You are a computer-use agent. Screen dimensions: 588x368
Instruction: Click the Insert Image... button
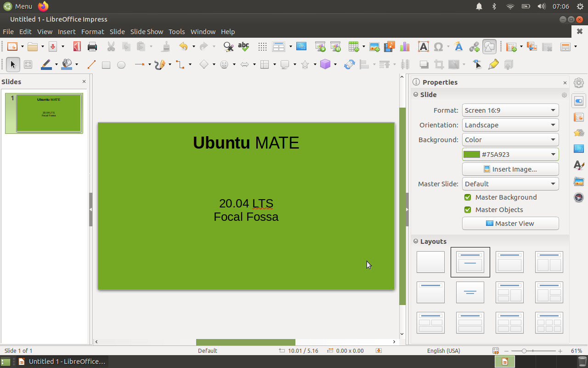pyautogui.click(x=510, y=169)
